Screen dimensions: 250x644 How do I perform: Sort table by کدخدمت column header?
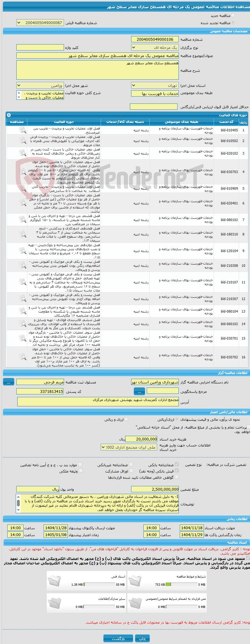[226, 122]
